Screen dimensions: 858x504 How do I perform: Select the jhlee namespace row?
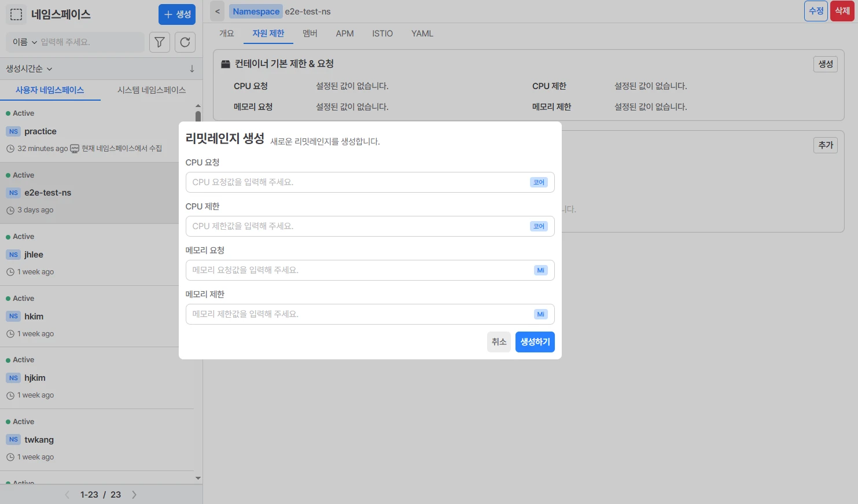click(x=97, y=255)
